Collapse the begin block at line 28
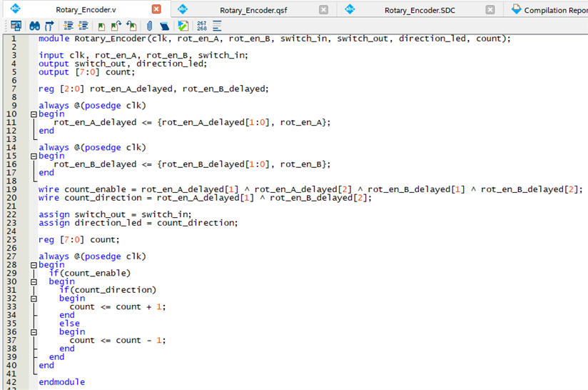588x390 pixels. (34, 265)
